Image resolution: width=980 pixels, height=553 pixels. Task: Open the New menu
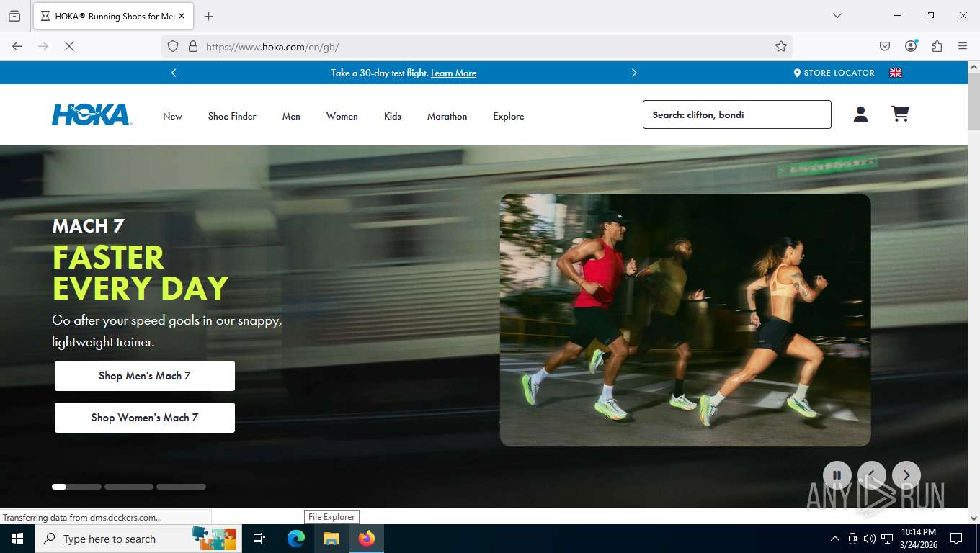pyautogui.click(x=172, y=116)
